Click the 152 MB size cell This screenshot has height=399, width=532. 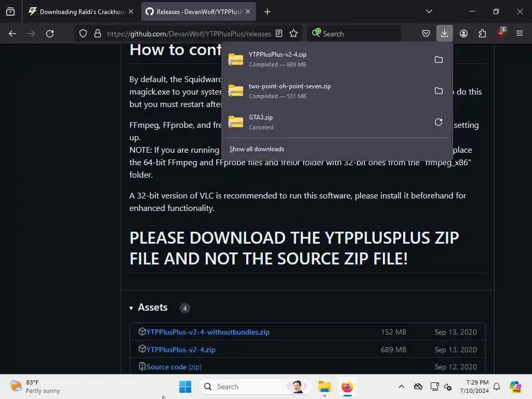click(x=393, y=332)
